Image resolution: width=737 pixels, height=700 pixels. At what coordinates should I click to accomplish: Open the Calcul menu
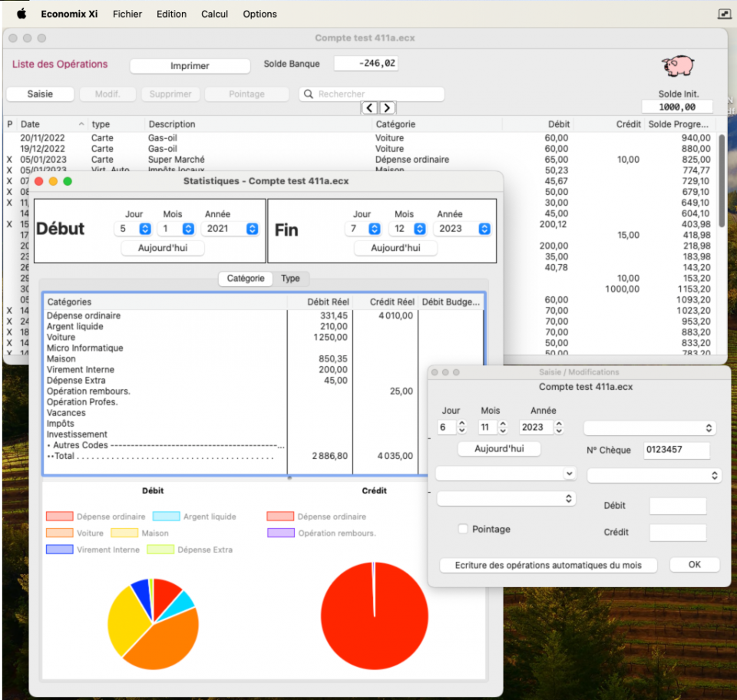[x=214, y=14]
